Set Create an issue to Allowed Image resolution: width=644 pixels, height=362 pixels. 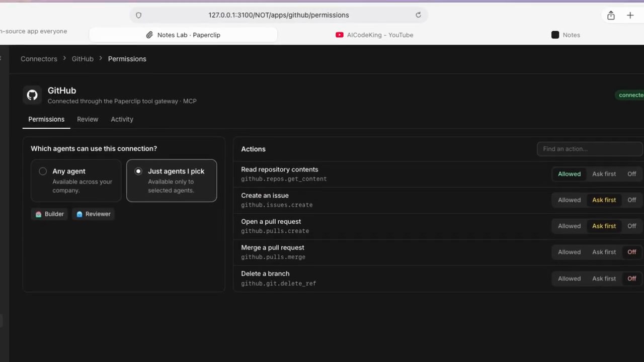569,200
